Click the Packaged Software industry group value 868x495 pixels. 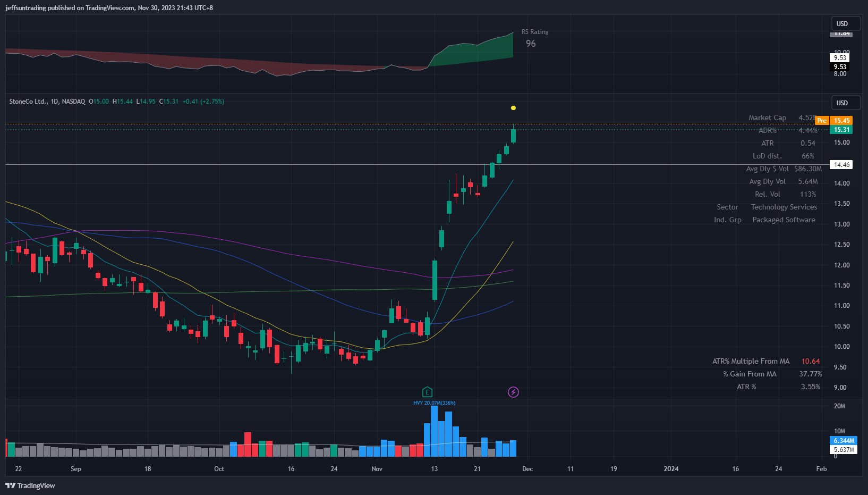pyautogui.click(x=784, y=220)
